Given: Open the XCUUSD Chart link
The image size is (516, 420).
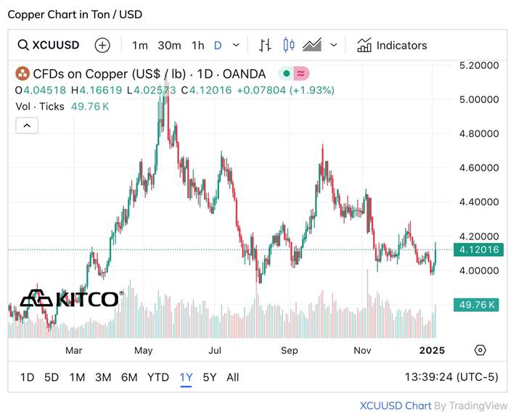Looking at the screenshot, I should pos(396,405).
